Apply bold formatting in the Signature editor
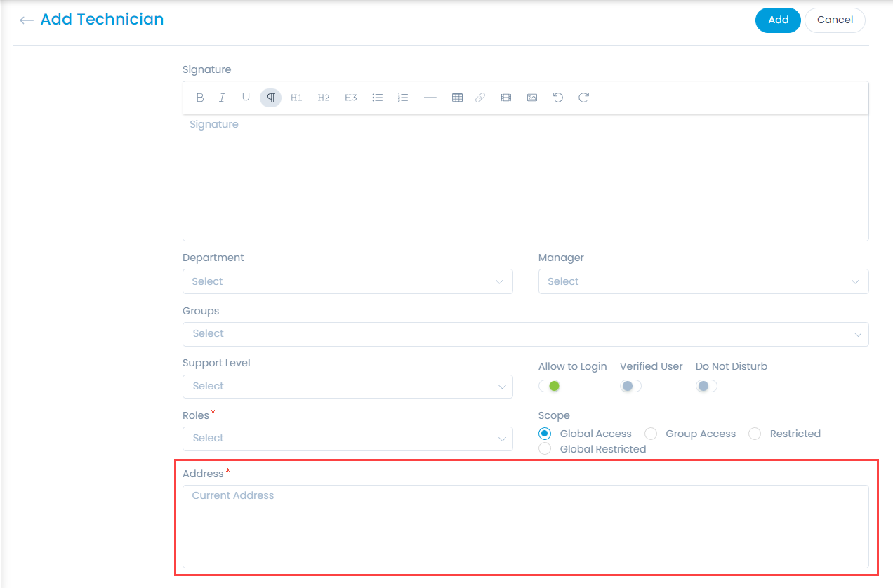 point(199,98)
